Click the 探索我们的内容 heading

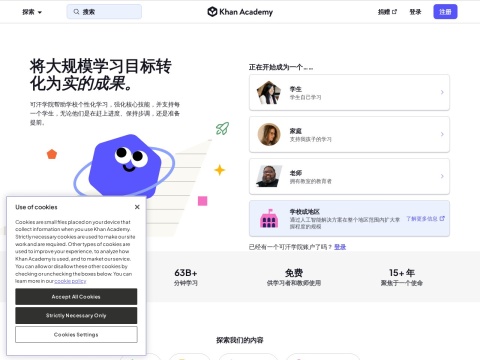click(240, 340)
